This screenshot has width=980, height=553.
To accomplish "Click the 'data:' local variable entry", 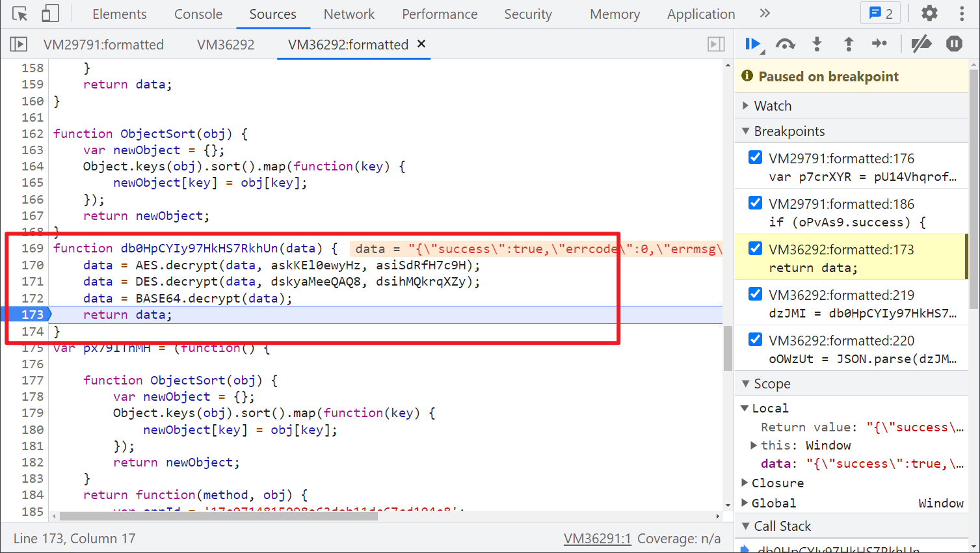I will tap(862, 463).
